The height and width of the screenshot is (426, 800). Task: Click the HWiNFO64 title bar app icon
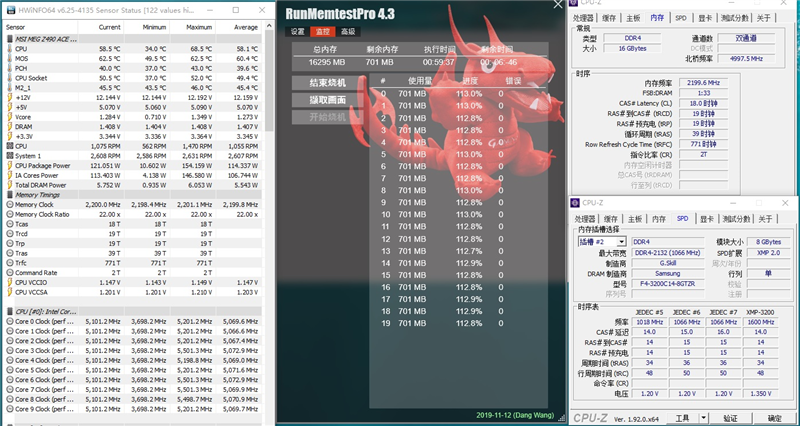coord(11,10)
